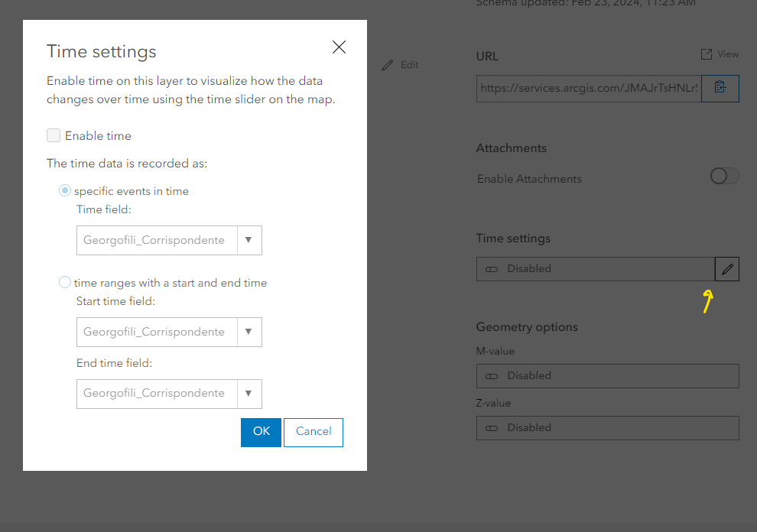Click the Edit pencil icon behind the dialog
This screenshot has width=757, height=532.
click(x=388, y=65)
